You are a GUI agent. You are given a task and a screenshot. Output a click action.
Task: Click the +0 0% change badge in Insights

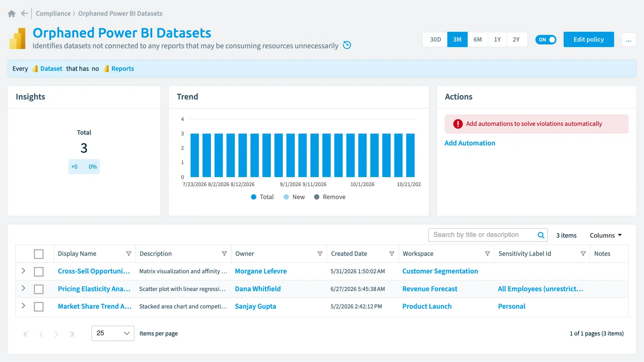click(84, 167)
